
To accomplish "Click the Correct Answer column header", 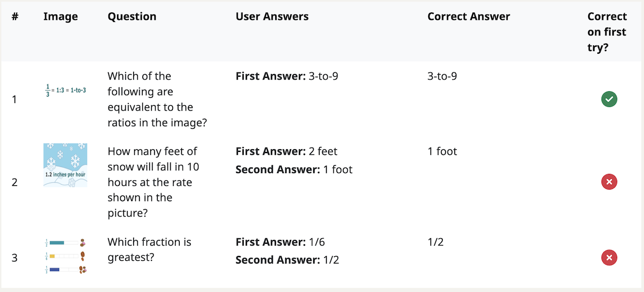I will coord(469,17).
